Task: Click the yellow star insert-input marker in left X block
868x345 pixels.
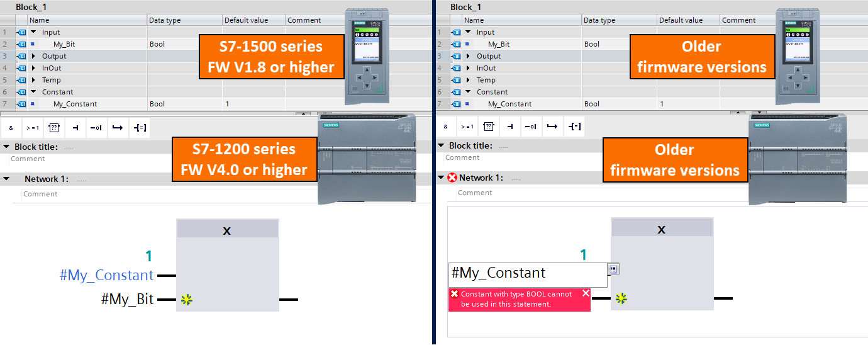Action: coord(186,300)
